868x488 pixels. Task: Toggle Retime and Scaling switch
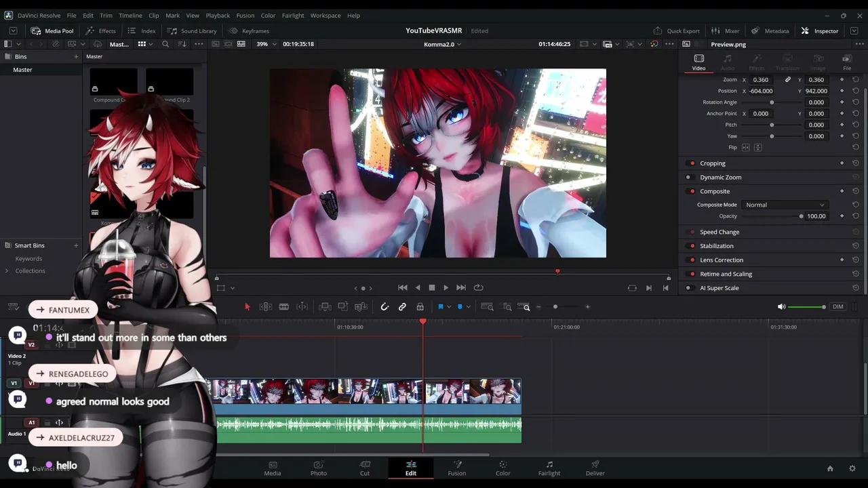pyautogui.click(x=691, y=274)
